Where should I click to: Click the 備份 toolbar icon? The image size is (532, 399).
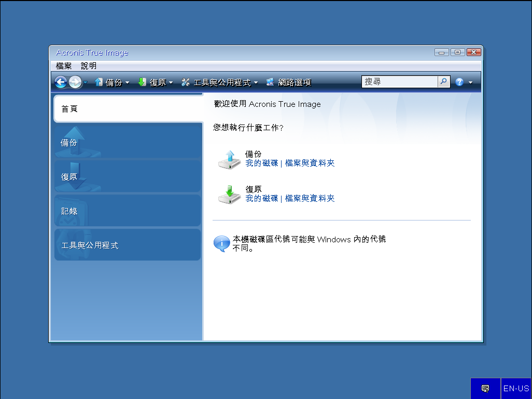pos(99,82)
